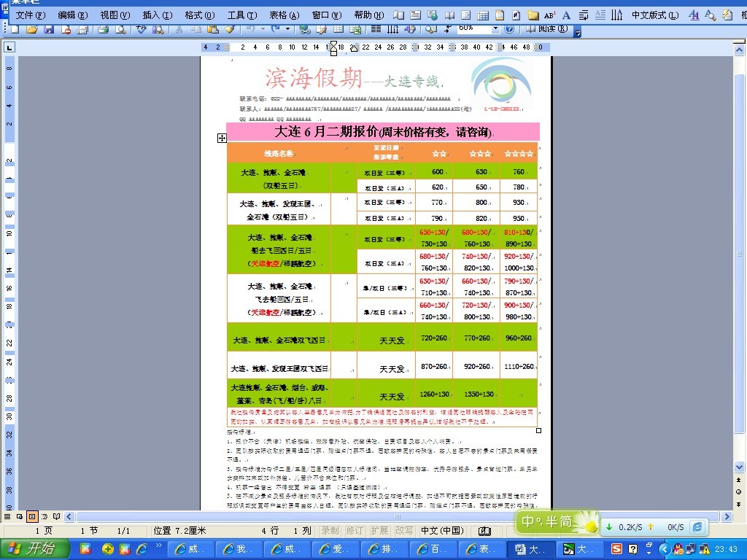Expand hidden quick launch icons chevron
The height and width of the screenshot is (560, 747).
[159, 545]
